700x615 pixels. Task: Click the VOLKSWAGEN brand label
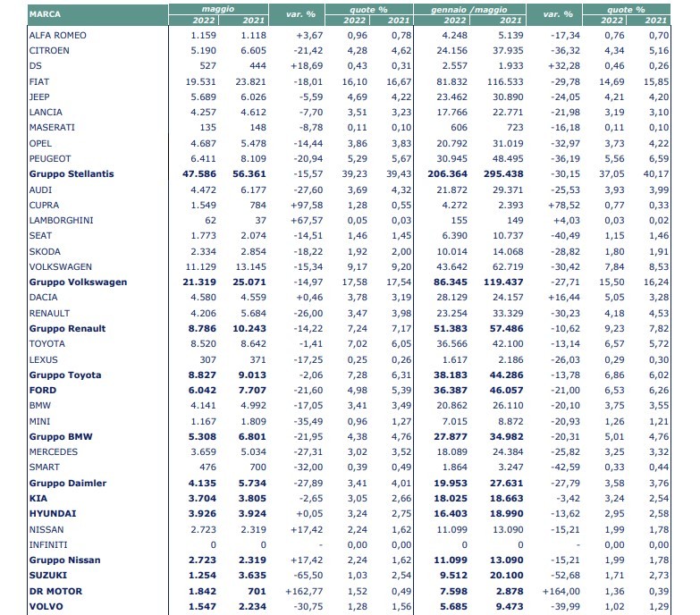click(x=60, y=266)
